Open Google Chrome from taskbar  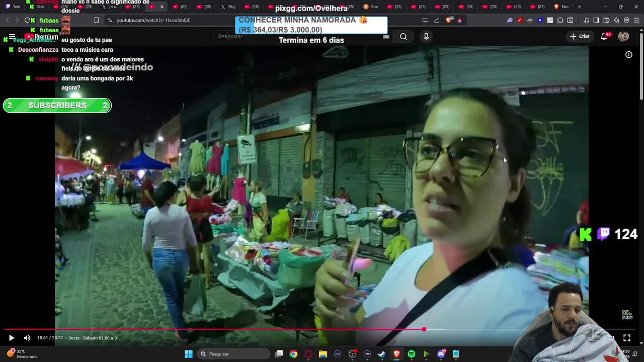pos(293,354)
